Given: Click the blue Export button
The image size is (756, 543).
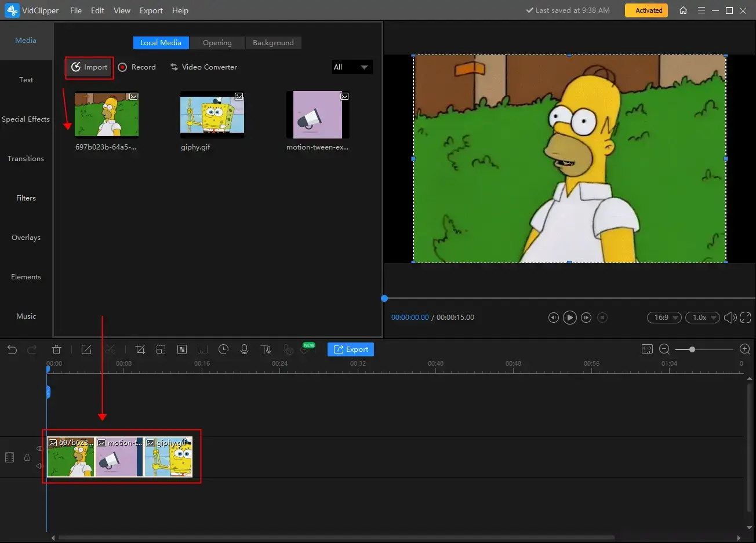Looking at the screenshot, I should [351, 349].
